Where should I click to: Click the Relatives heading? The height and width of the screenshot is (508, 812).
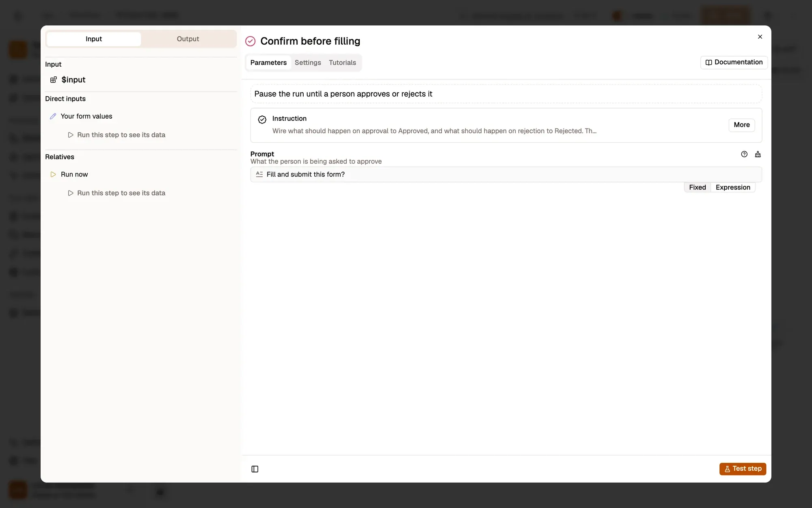[60, 157]
